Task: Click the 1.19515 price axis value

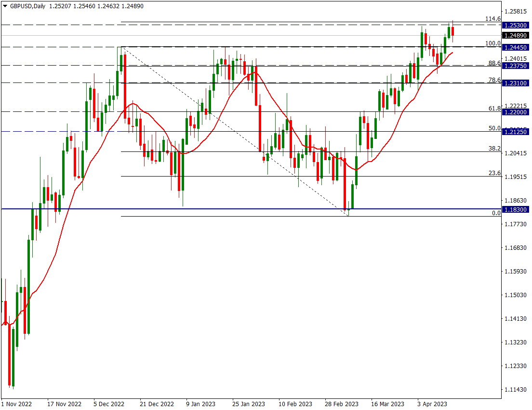Action: click(516, 177)
